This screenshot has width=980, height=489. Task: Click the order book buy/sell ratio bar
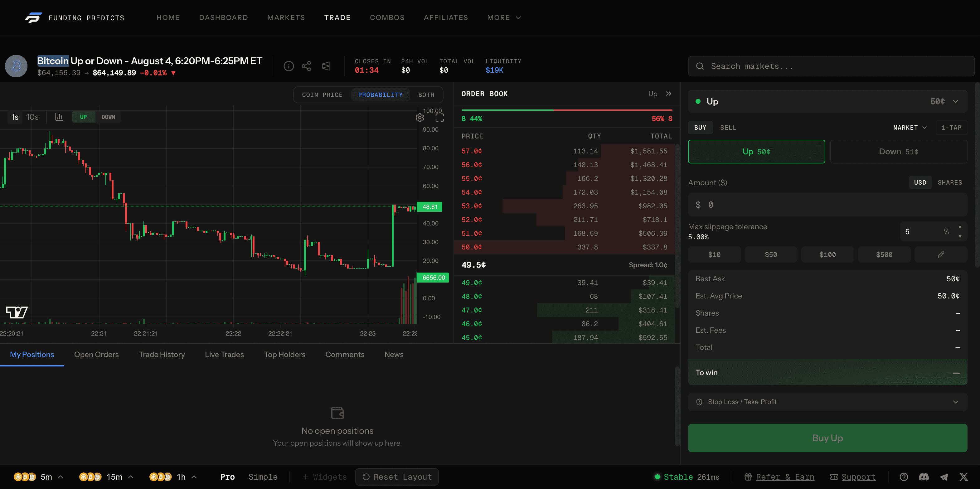pyautogui.click(x=566, y=110)
